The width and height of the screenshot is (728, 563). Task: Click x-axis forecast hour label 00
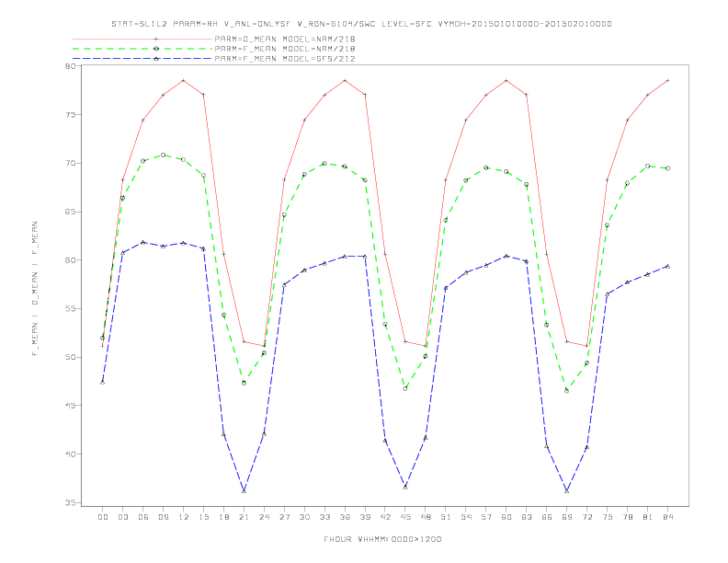103,517
